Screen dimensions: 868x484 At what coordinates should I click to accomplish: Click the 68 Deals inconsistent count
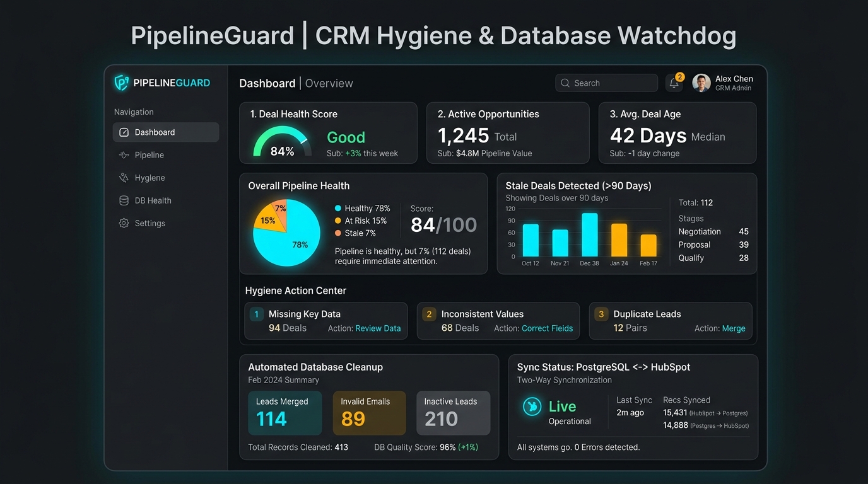(460, 328)
